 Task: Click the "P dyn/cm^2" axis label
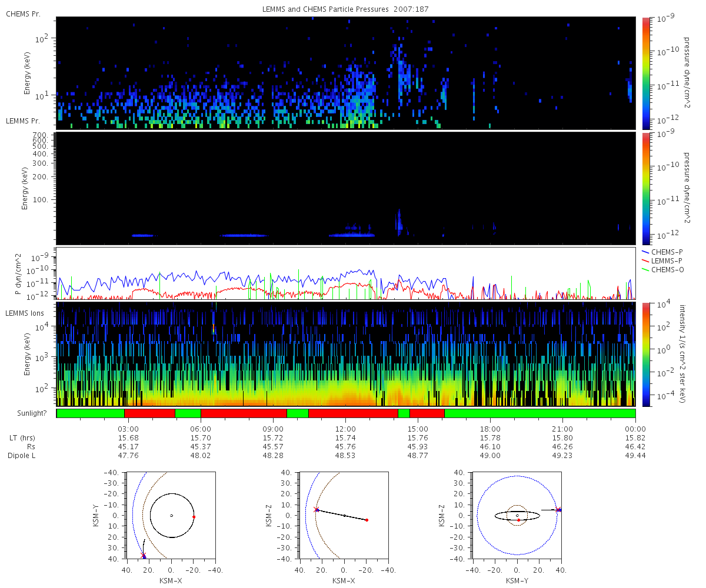pos(18,274)
